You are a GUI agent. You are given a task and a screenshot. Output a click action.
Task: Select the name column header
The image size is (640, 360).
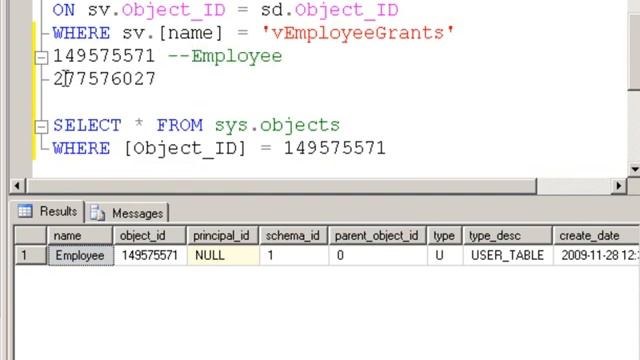tap(80, 236)
